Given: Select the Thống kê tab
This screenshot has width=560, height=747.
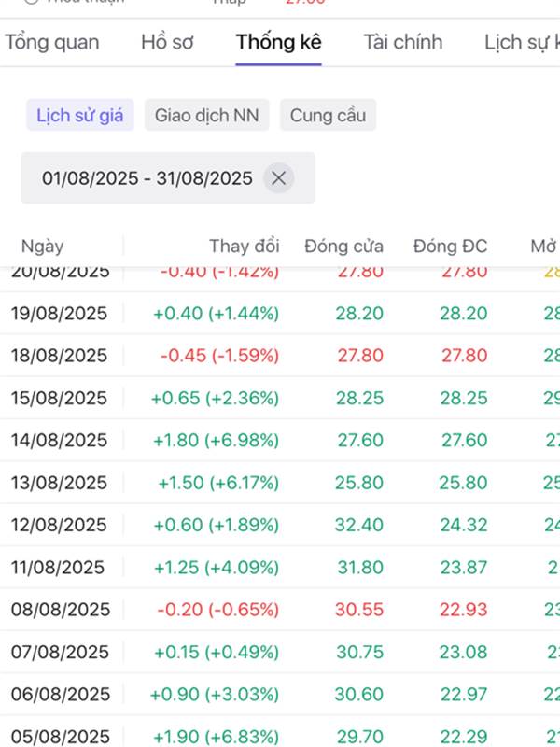Looking at the screenshot, I should click(x=278, y=42).
